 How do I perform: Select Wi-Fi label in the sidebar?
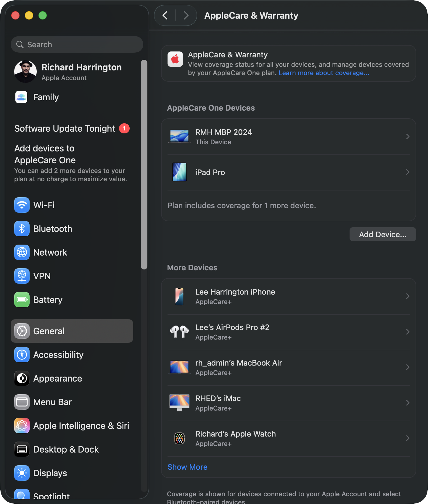pyautogui.click(x=44, y=205)
